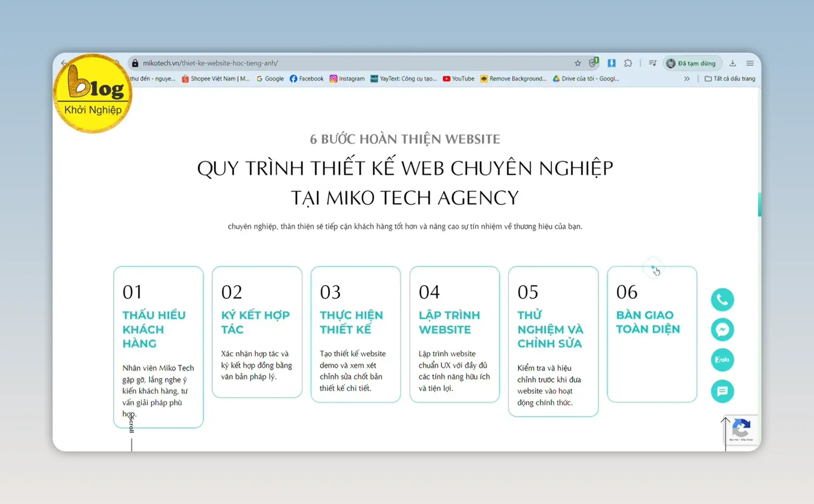The height and width of the screenshot is (504, 814).
Task: Click step 05 Thử nghiệm và chỉnh sửa heading
Action: point(550,329)
